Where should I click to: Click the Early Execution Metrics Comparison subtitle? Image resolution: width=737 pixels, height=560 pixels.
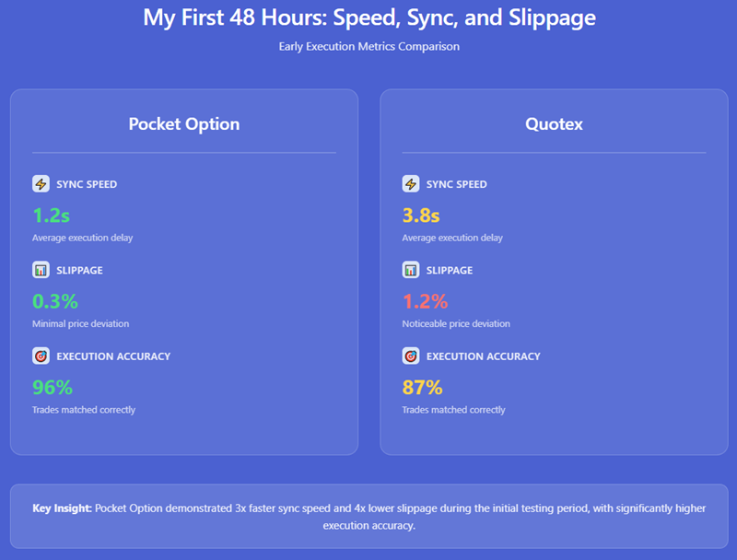point(368,46)
